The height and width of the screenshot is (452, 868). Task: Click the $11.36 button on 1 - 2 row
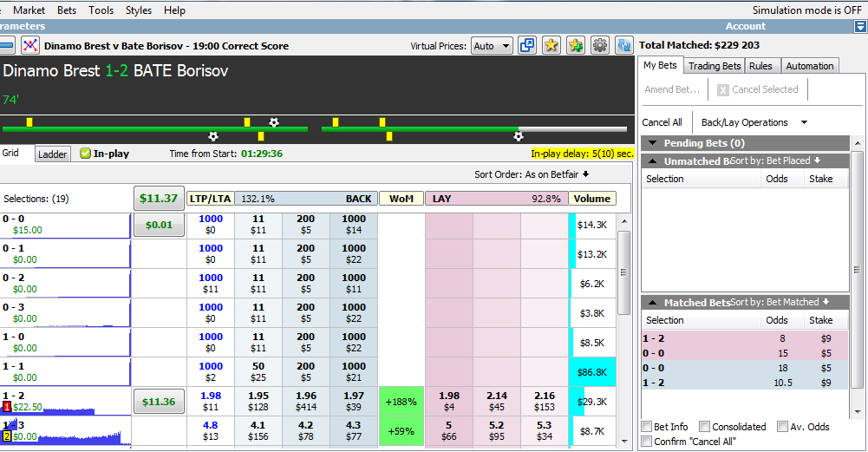point(159,402)
